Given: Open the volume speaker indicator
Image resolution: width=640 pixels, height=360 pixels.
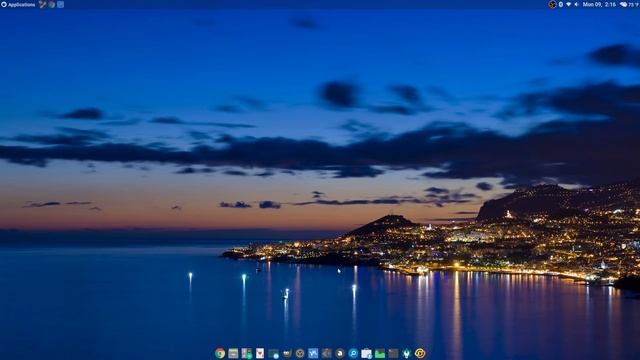Looking at the screenshot, I should pyautogui.click(x=576, y=4).
